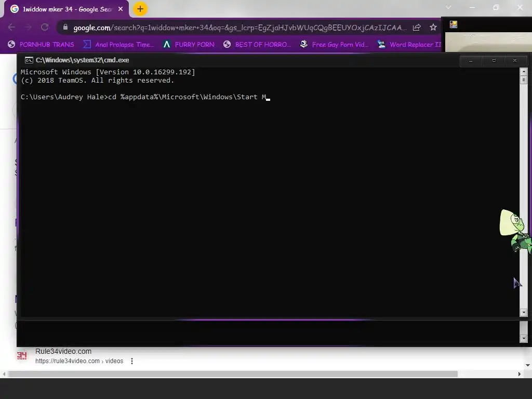The width and height of the screenshot is (532, 399).
Task: Click the colorful icon in top-right dark window
Action: pos(453,24)
